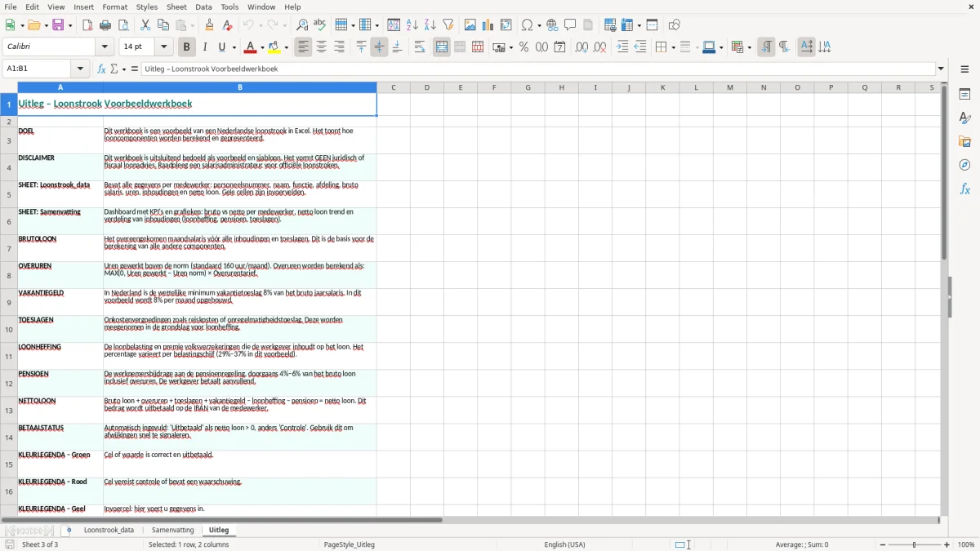This screenshot has height=551, width=980.
Task: Toggle left-to-right text direction
Action: tap(766, 47)
